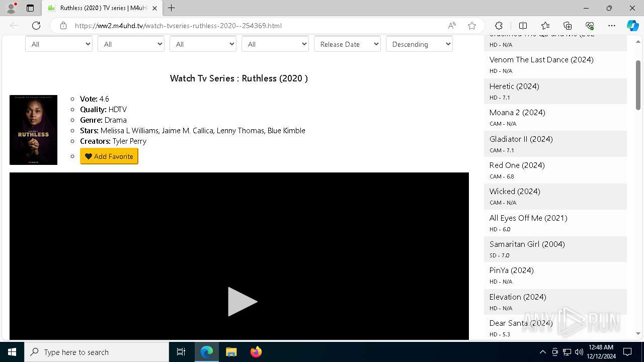
Task: View site information lock icon
Action: tap(63, 26)
